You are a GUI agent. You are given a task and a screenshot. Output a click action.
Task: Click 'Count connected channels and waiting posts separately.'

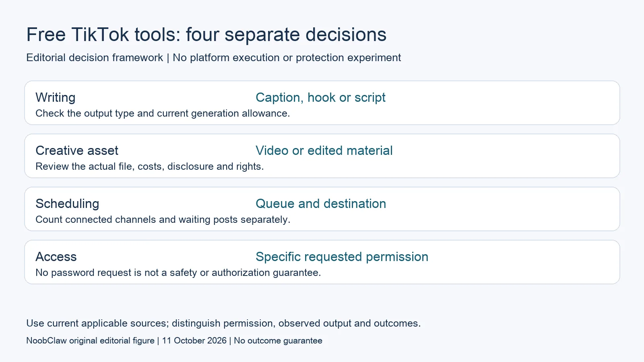pos(163,220)
